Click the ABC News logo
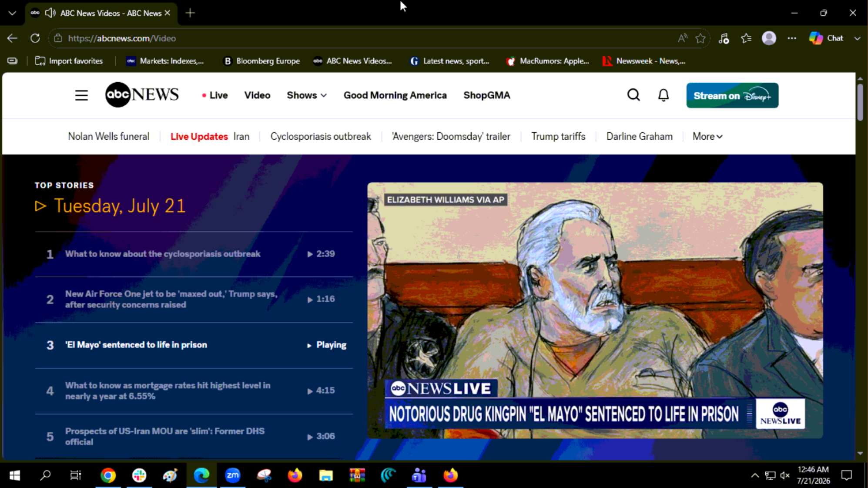Viewport: 868px width, 488px height. (142, 94)
